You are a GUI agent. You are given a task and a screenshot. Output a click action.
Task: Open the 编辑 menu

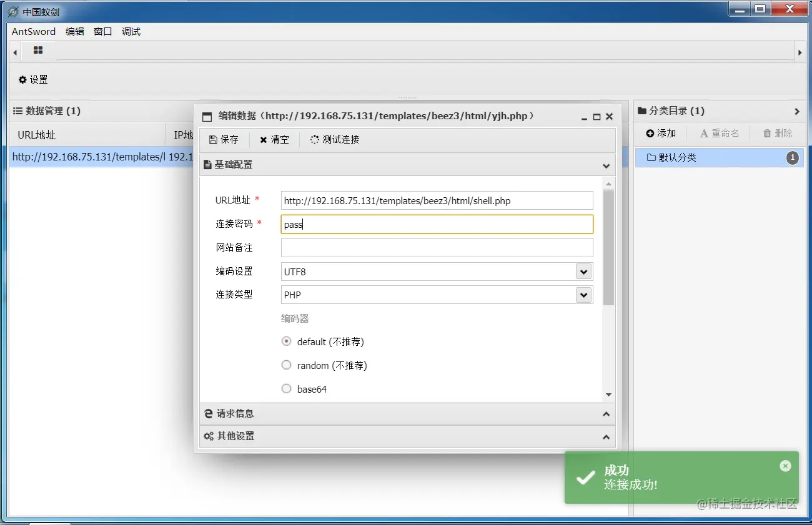coord(75,31)
